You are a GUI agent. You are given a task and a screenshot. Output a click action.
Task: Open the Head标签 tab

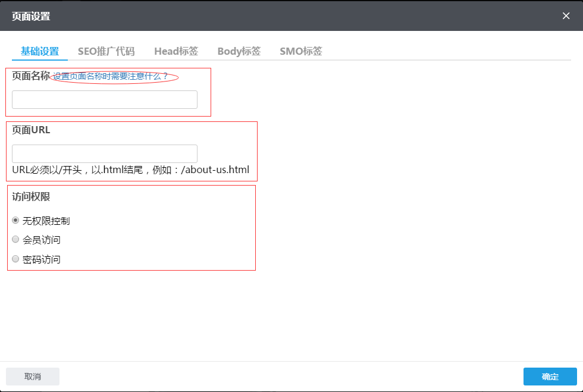(176, 51)
